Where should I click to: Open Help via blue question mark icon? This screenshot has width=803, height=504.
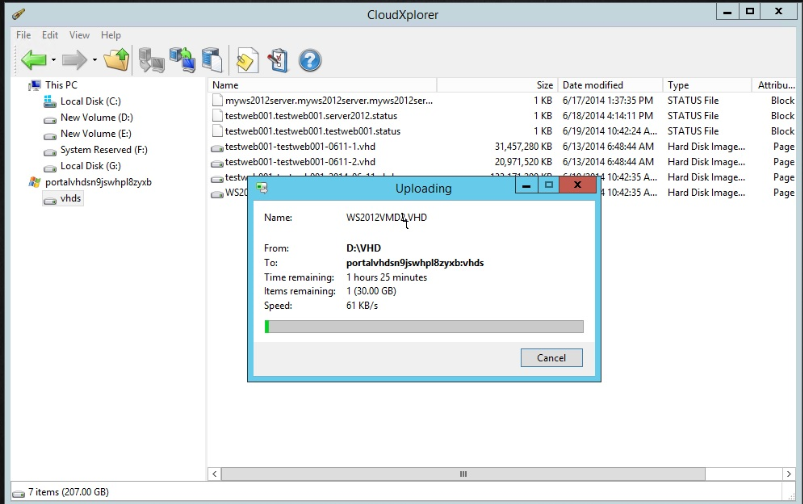[x=310, y=60]
